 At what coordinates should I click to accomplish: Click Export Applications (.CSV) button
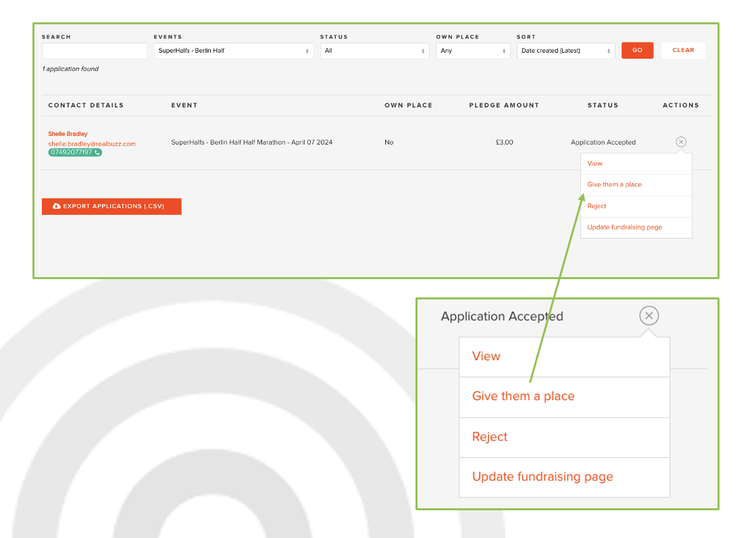click(111, 206)
